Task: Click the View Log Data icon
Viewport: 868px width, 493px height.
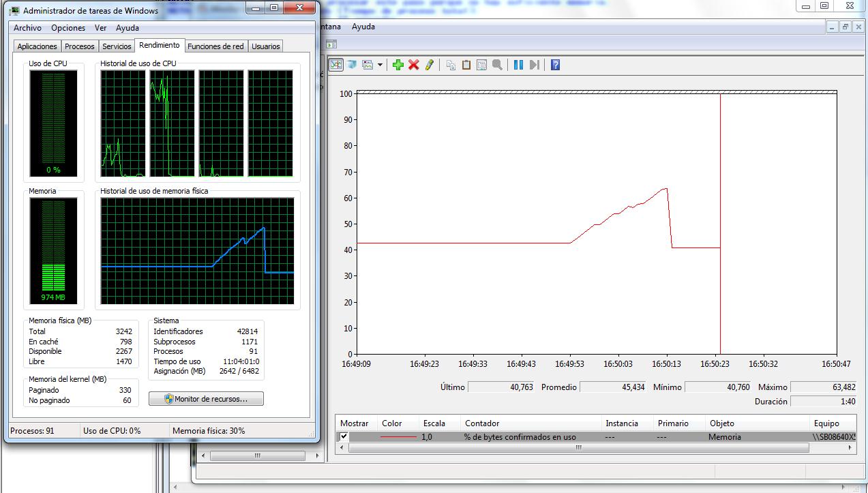Action: tap(351, 65)
